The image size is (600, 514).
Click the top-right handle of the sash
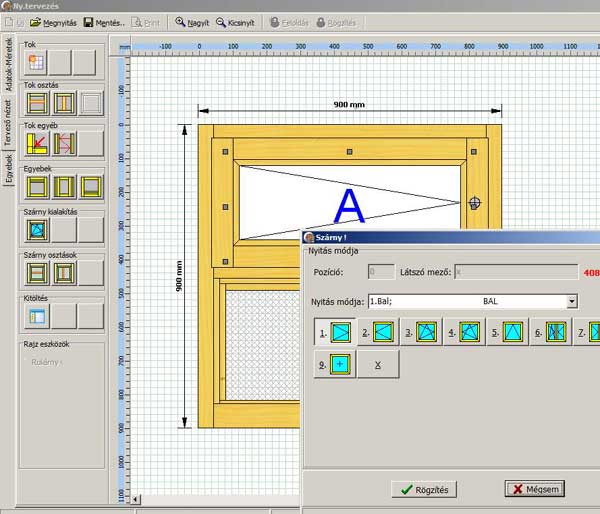pyautogui.click(x=474, y=152)
